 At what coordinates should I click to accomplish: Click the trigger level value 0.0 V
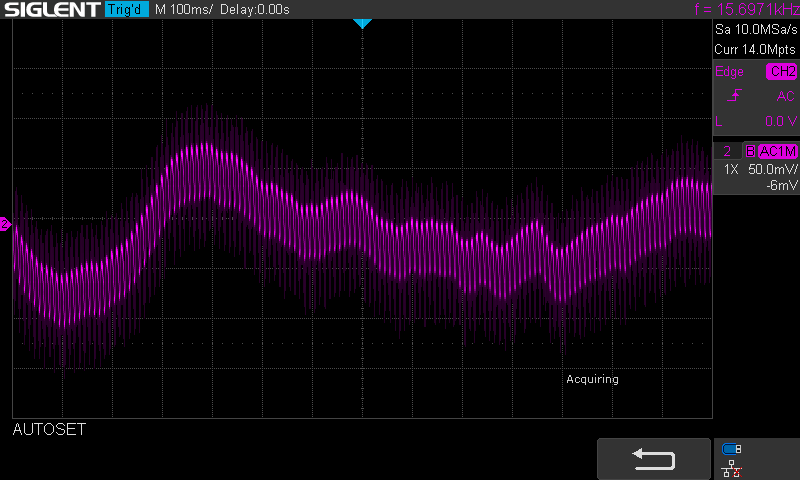point(781,121)
